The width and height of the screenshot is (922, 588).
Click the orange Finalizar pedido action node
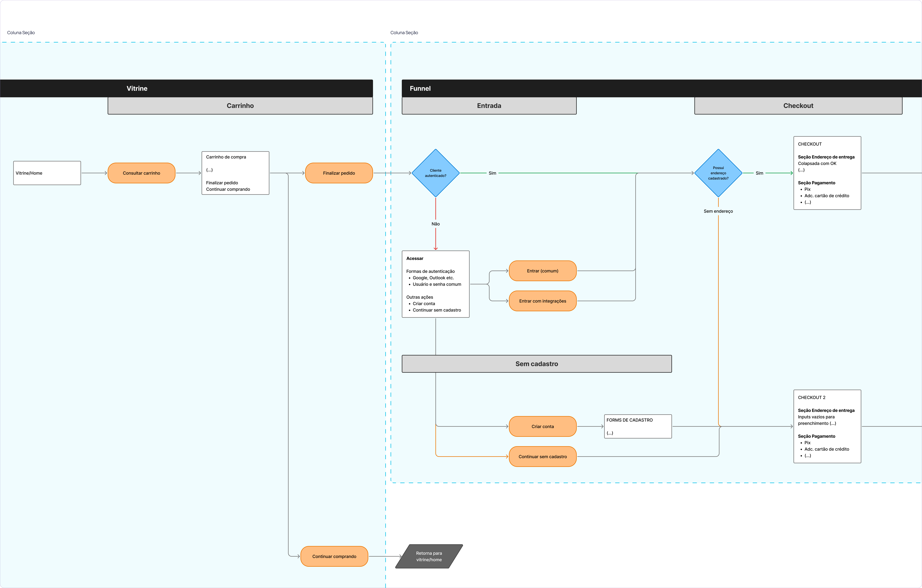coord(339,173)
